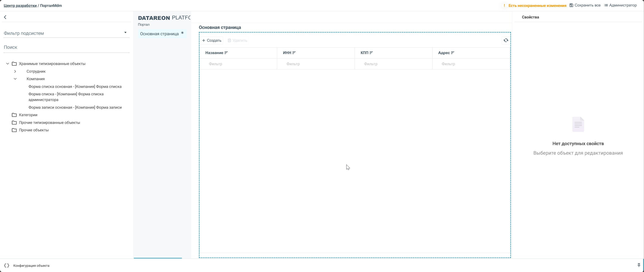Image resolution: width=644 pixels, height=272 pixels.
Task: Click the back arrow icon
Action: pos(5,17)
